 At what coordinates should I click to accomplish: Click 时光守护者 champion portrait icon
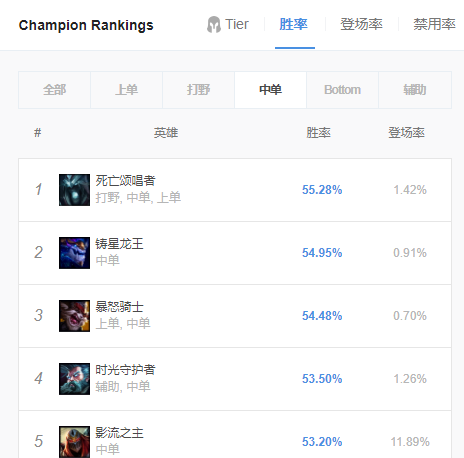pos(74,379)
